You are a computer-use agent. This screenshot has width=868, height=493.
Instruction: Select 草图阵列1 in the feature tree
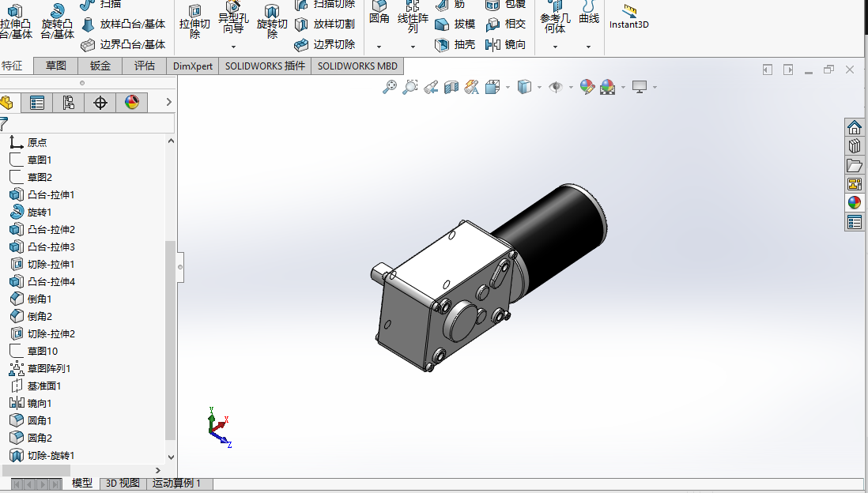tap(40, 368)
